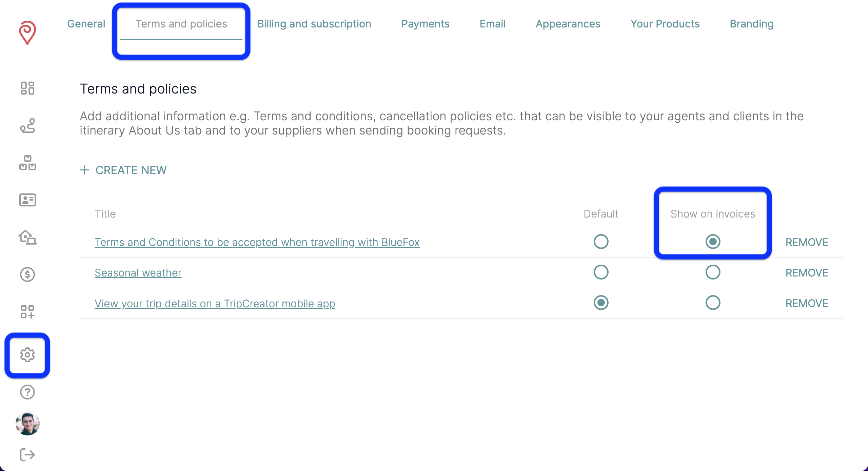This screenshot has height=471, width=868.
Task: Click the CREATE NEW button
Action: 123,170
